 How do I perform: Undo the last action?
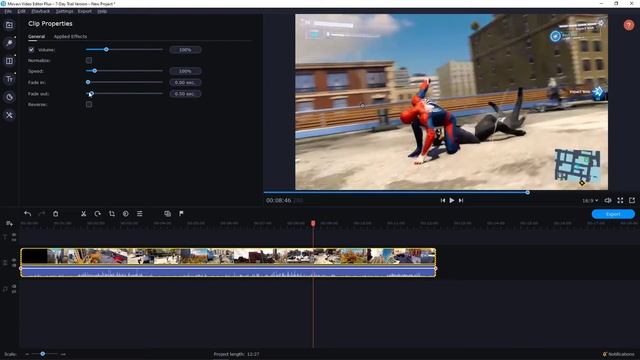tap(27, 213)
